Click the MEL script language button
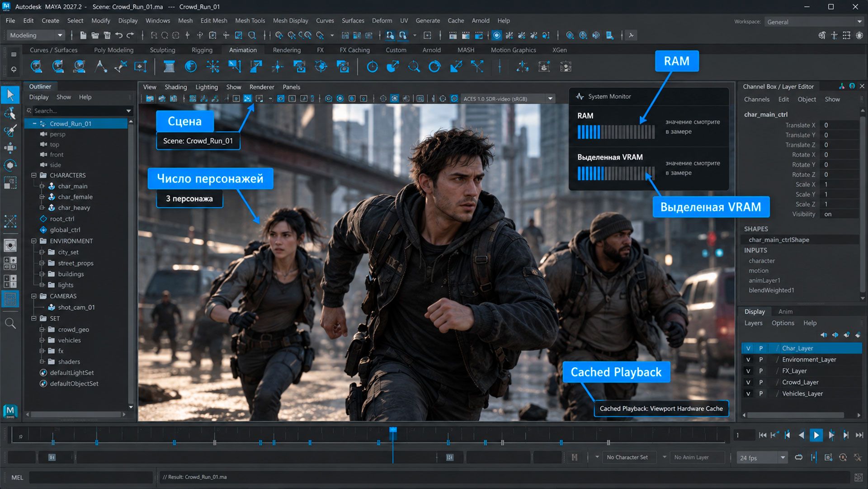868x489 pixels. (17, 477)
